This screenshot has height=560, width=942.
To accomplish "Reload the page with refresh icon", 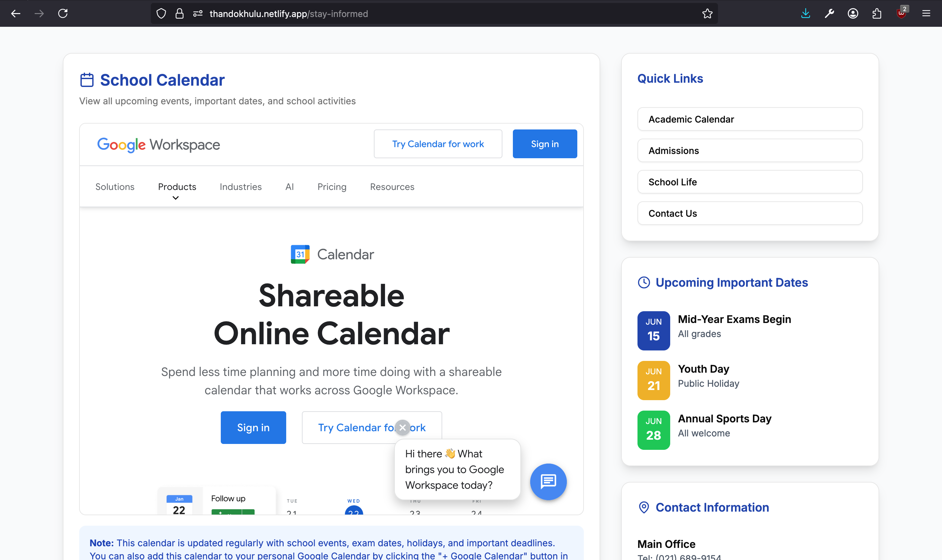I will (63, 14).
